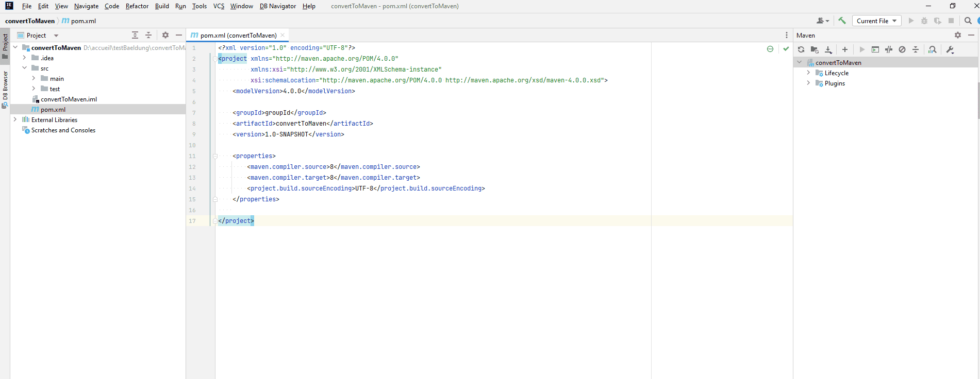Image resolution: width=980 pixels, height=379 pixels.
Task: Hide the Maven tool window
Action: point(971,35)
